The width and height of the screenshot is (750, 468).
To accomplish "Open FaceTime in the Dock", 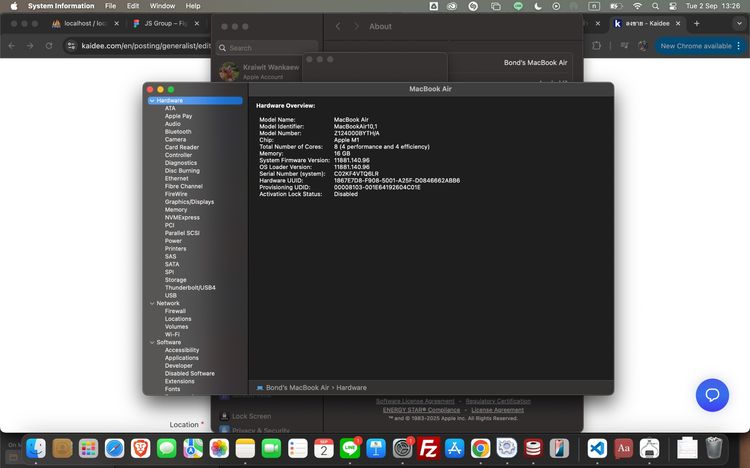I will [271, 448].
